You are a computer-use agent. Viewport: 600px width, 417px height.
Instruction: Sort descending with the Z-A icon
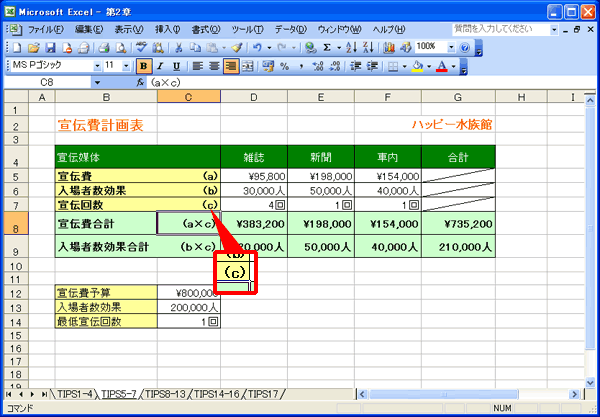pos(368,47)
